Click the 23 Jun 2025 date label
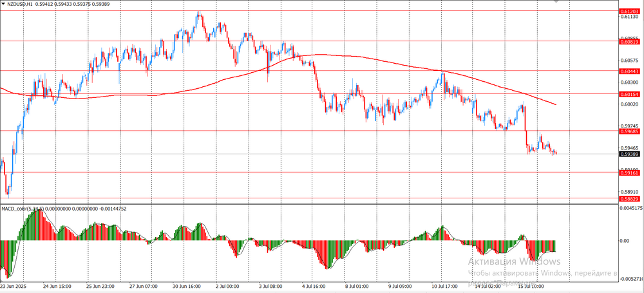The width and height of the screenshot is (644, 293). 14,285
